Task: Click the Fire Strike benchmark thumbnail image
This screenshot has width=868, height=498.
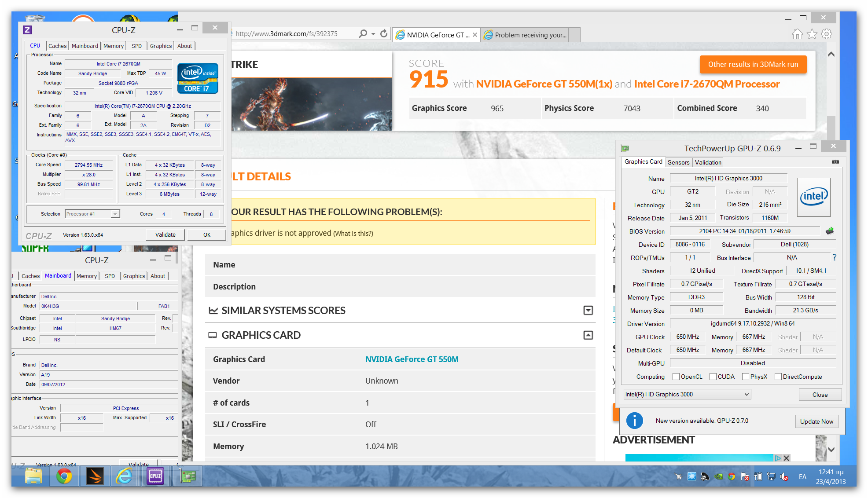Action: [311, 104]
